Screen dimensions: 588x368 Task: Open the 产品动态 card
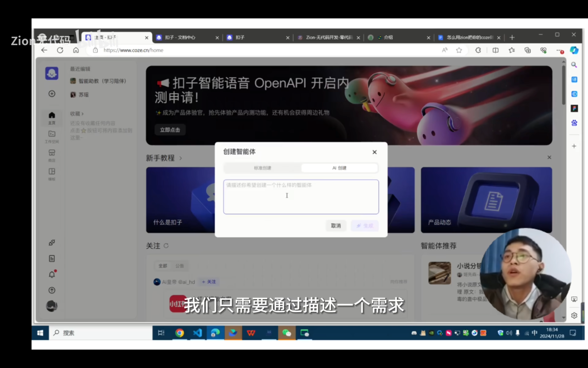(487, 200)
